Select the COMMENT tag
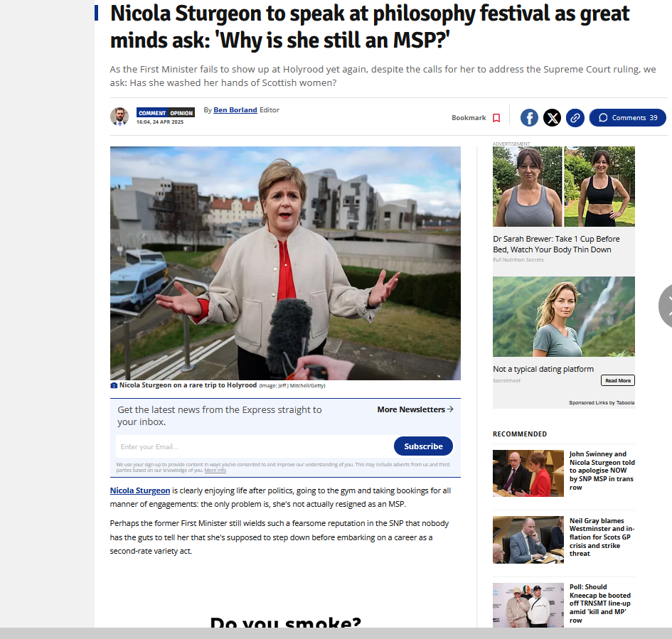 pyautogui.click(x=151, y=112)
